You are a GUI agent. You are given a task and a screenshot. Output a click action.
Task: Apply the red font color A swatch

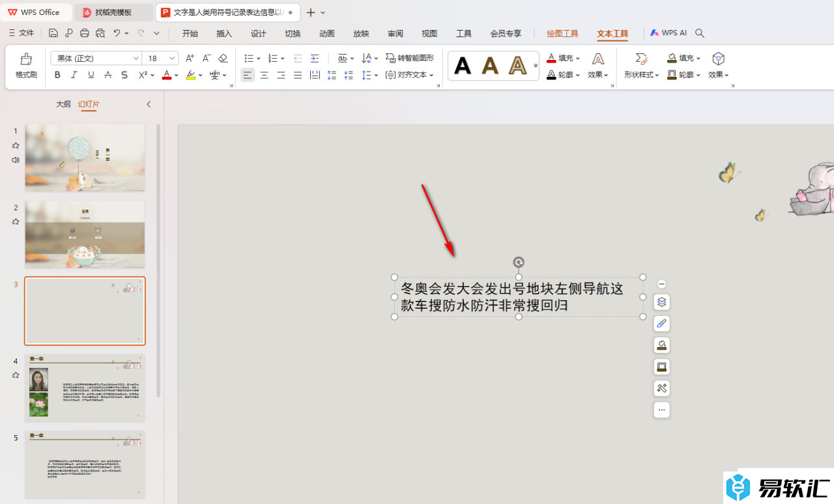tap(167, 76)
